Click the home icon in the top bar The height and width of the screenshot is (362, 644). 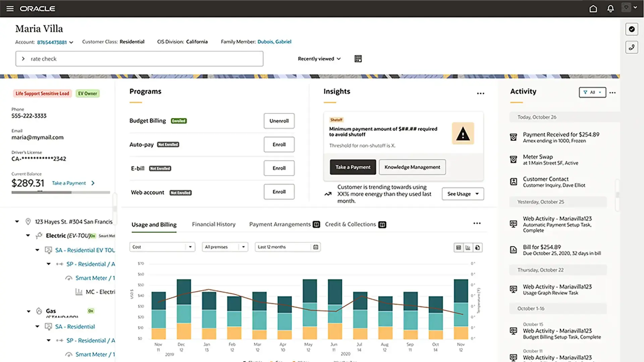tap(593, 8)
